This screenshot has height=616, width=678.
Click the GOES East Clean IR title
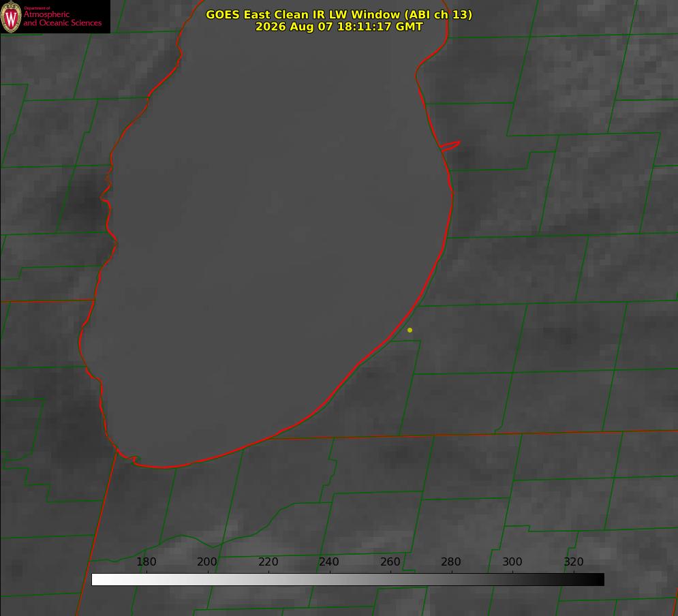[x=339, y=15]
